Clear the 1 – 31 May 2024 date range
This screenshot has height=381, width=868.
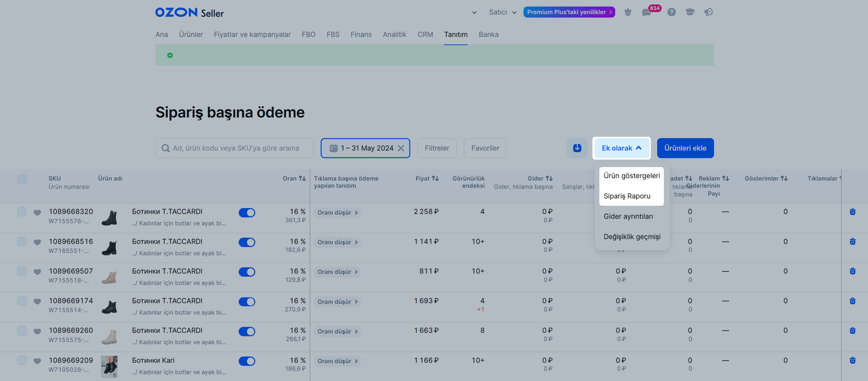pos(401,148)
